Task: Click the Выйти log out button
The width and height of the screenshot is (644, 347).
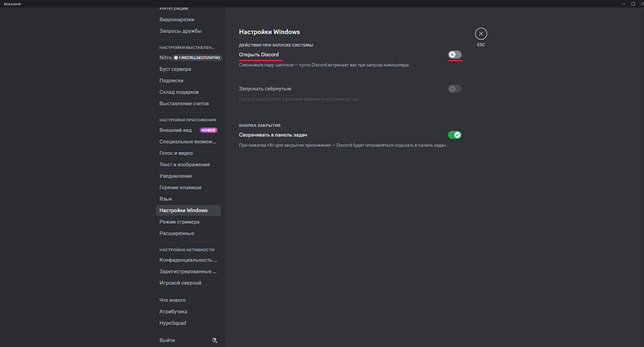Action: [167, 340]
